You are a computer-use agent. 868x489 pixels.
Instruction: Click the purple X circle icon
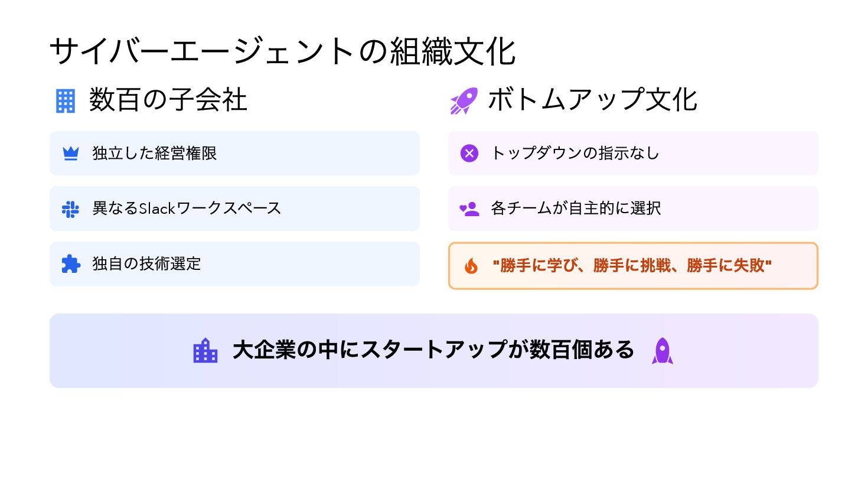point(469,154)
